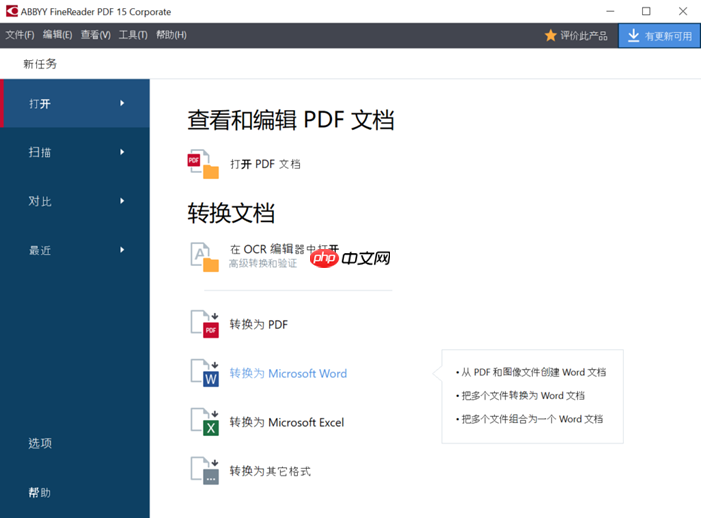Click the Convert to PDF icon
This screenshot has width=701, height=518.
(205, 324)
